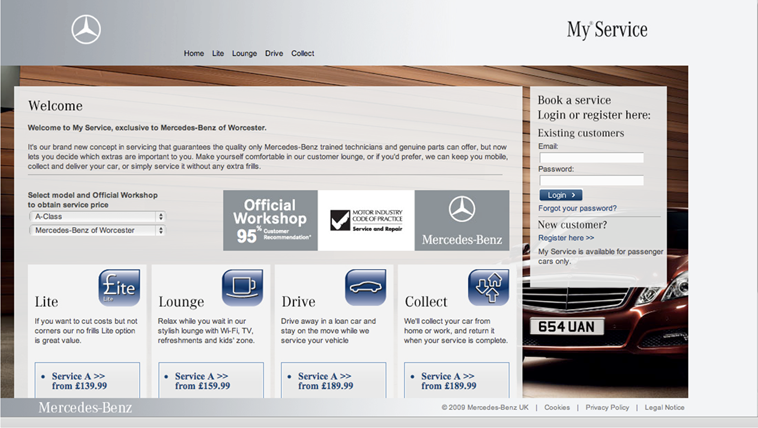The image size is (758, 428).
Task: Select Collect in the top navigation
Action: [303, 53]
